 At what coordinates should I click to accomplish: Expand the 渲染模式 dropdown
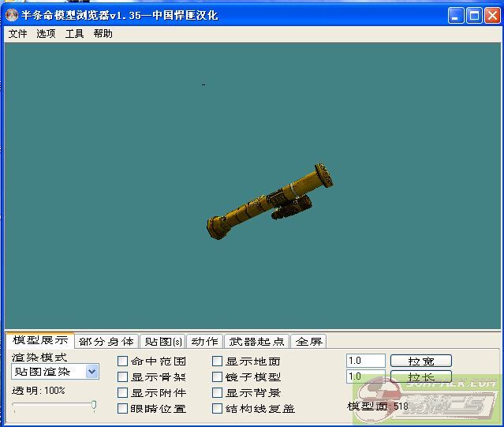click(92, 371)
